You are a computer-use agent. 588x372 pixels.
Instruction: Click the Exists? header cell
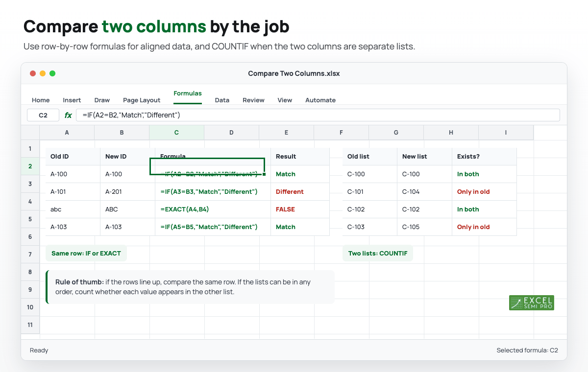click(484, 157)
